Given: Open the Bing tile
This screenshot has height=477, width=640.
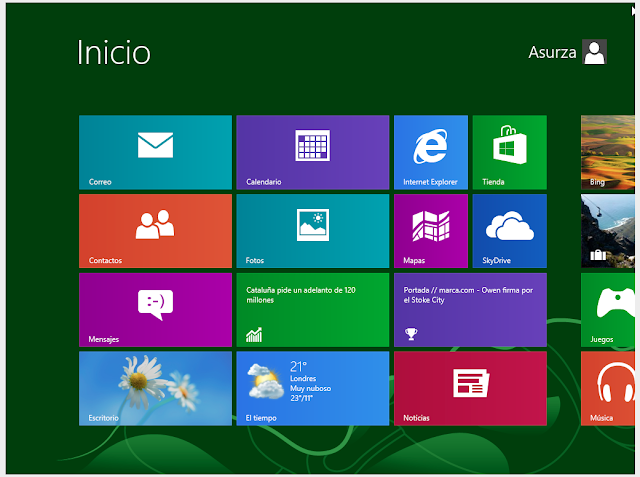Looking at the screenshot, I should click(x=608, y=152).
